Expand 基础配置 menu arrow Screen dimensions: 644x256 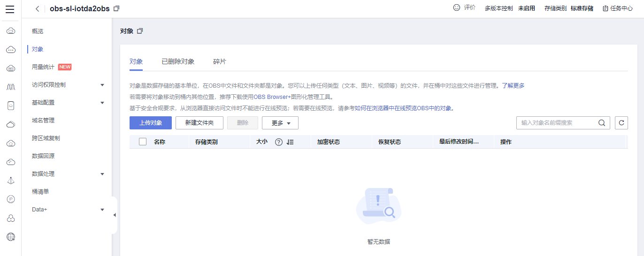pyautogui.click(x=102, y=103)
